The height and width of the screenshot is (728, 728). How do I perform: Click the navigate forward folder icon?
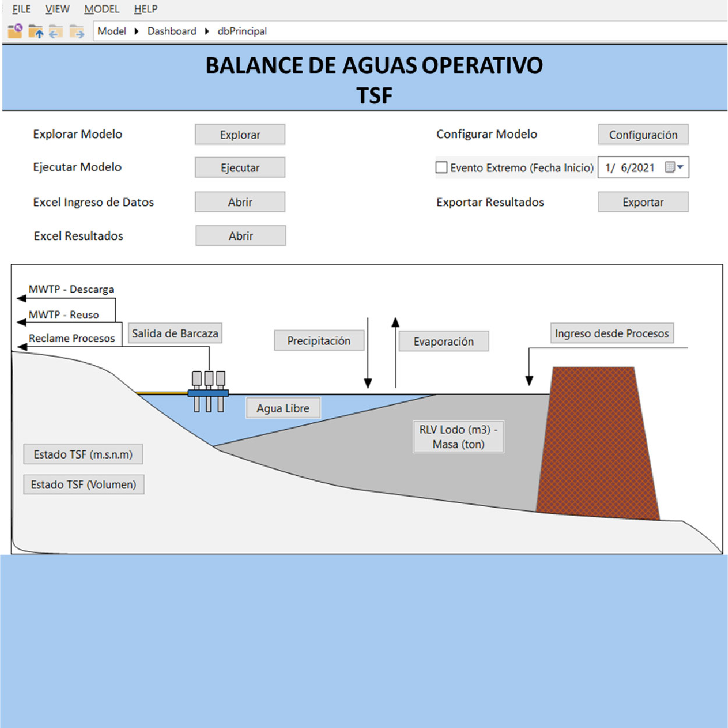pos(77,31)
